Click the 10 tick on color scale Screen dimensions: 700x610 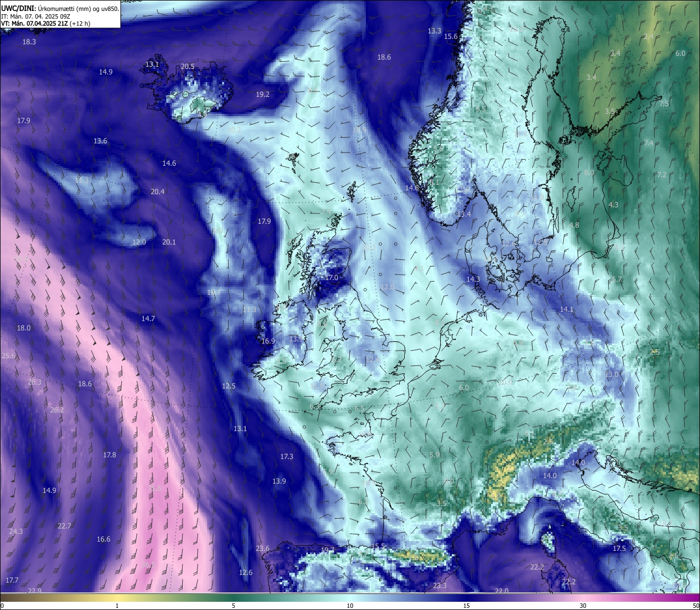(x=350, y=606)
